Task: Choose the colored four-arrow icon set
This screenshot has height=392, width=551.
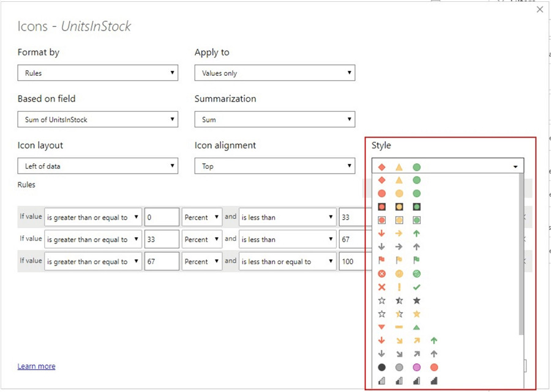Action: [x=408, y=341]
